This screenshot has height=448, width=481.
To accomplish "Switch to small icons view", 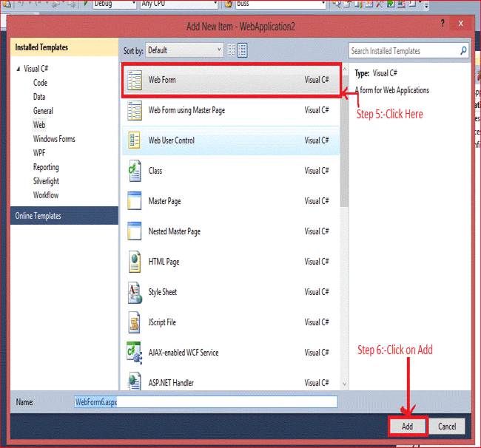I will 232,50.
